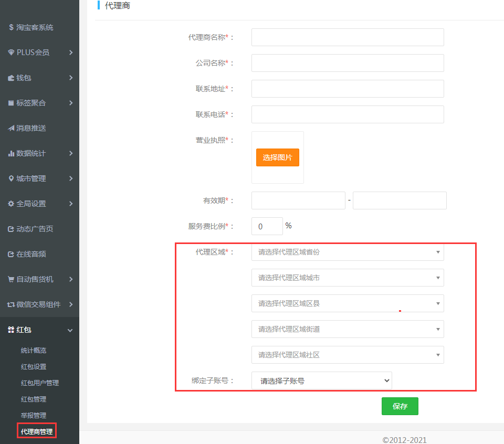
Task: Click the diamond icon beside PLUS会员
Action: pyautogui.click(x=11, y=52)
